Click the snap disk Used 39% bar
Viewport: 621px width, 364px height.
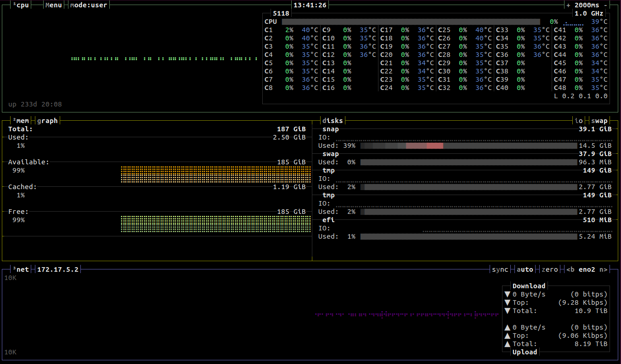[469, 146]
